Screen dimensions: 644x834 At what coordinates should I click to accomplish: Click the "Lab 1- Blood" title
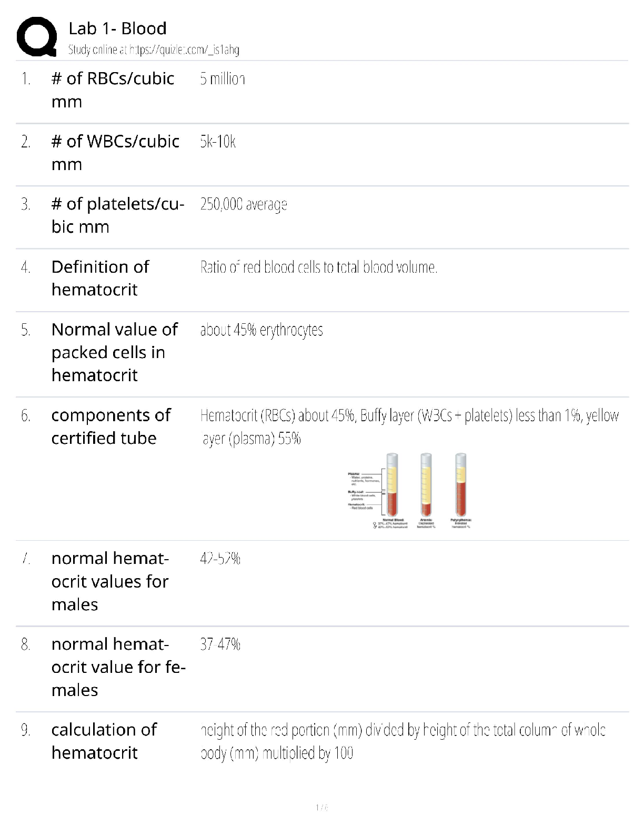117,28
